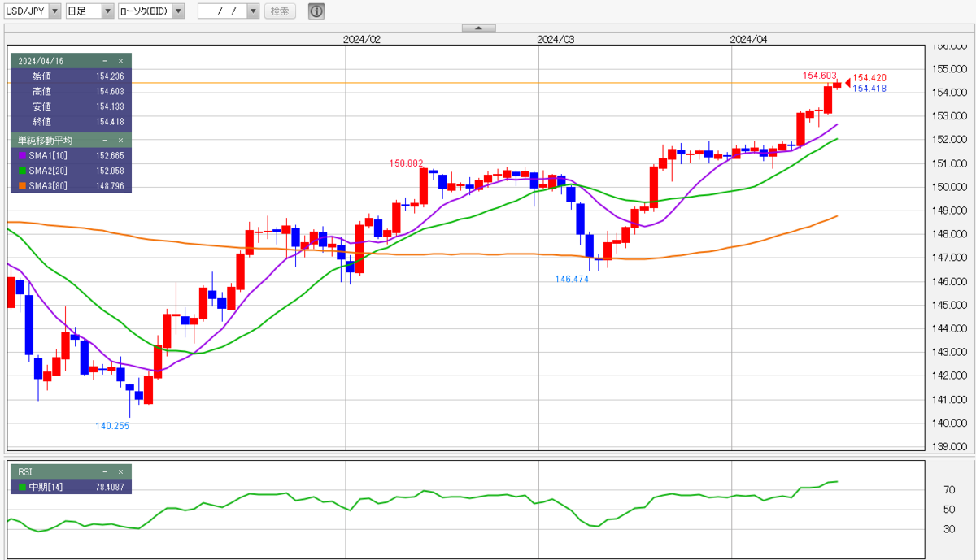Close the 2024/04/16 price info panel
Image resolution: width=976 pixels, height=560 pixels.
pos(121,61)
